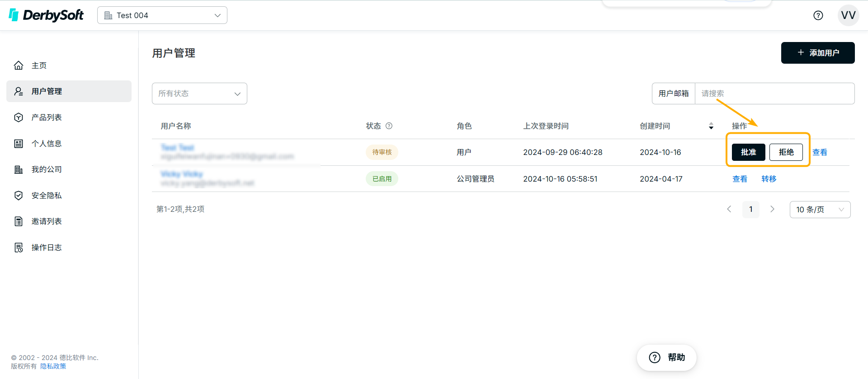Click the floating help circle icon
This screenshot has width=868, height=379.
point(655,357)
